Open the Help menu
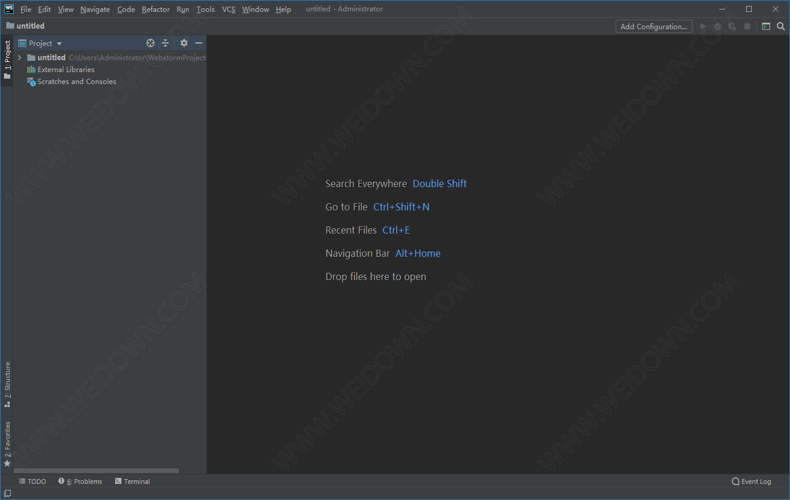 (x=283, y=9)
